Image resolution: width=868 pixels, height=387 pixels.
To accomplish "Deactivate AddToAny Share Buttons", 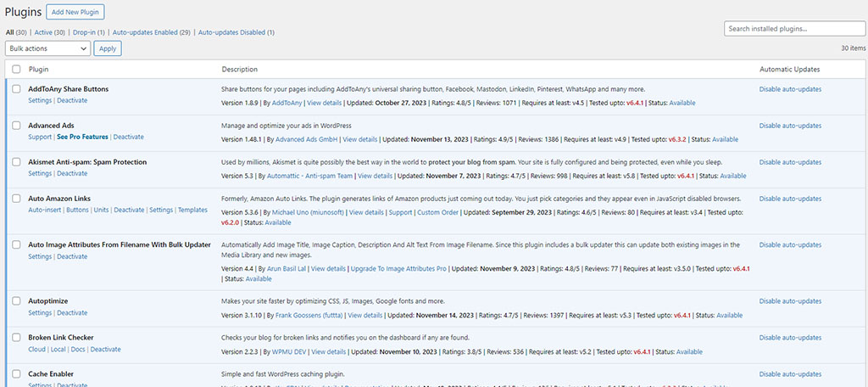I will [72, 100].
